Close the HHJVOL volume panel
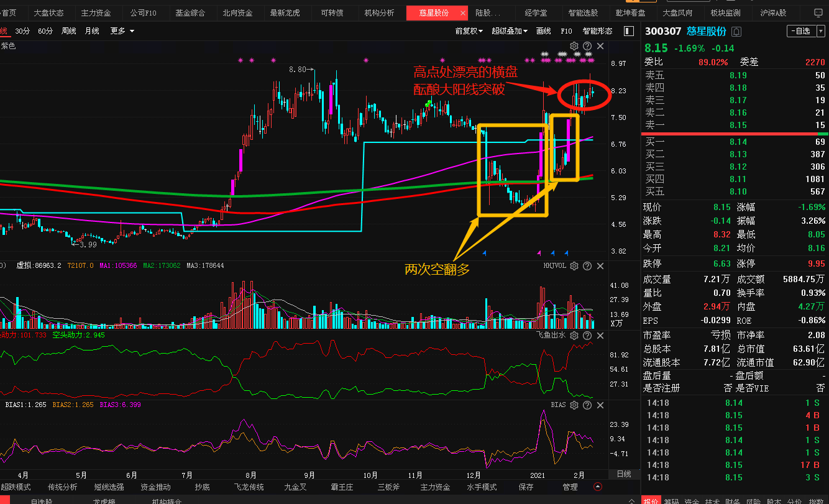The width and height of the screenshot is (829, 504). coord(600,266)
